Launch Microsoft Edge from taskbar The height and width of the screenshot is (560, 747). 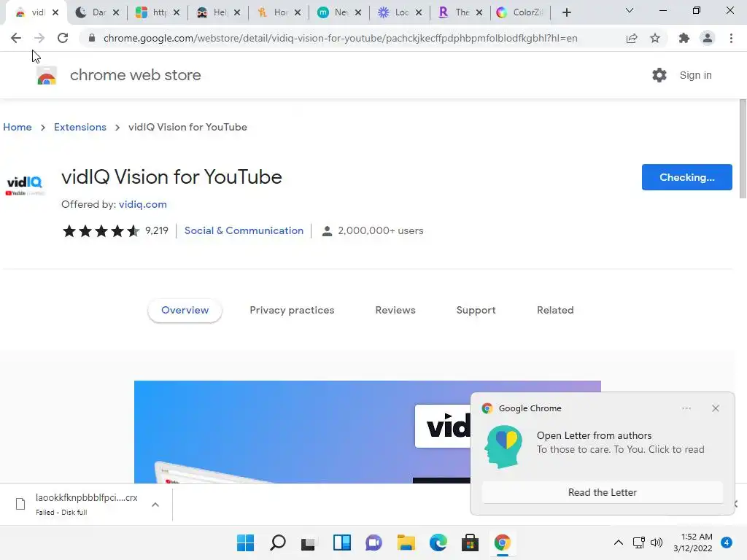[x=438, y=542]
